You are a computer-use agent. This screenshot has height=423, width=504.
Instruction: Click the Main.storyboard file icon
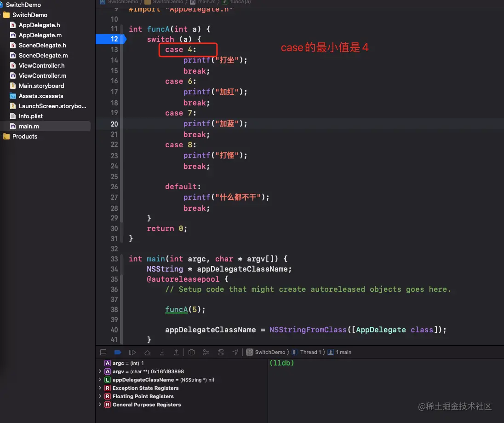point(13,86)
